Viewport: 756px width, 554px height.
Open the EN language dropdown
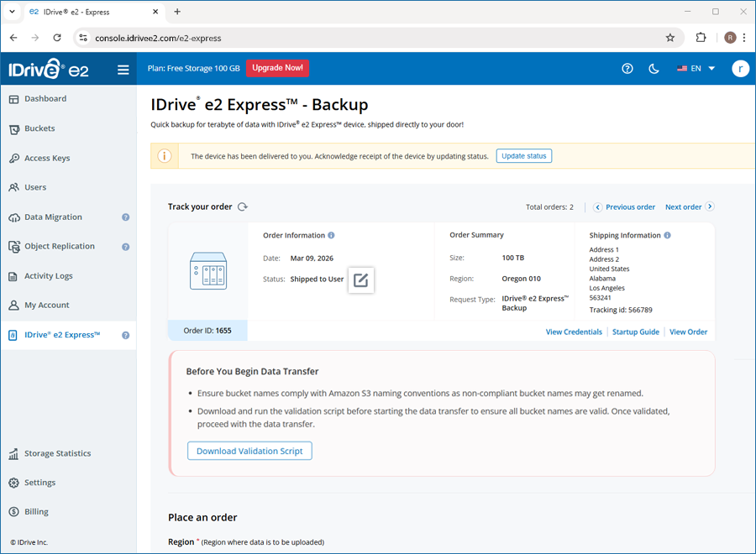tap(696, 68)
